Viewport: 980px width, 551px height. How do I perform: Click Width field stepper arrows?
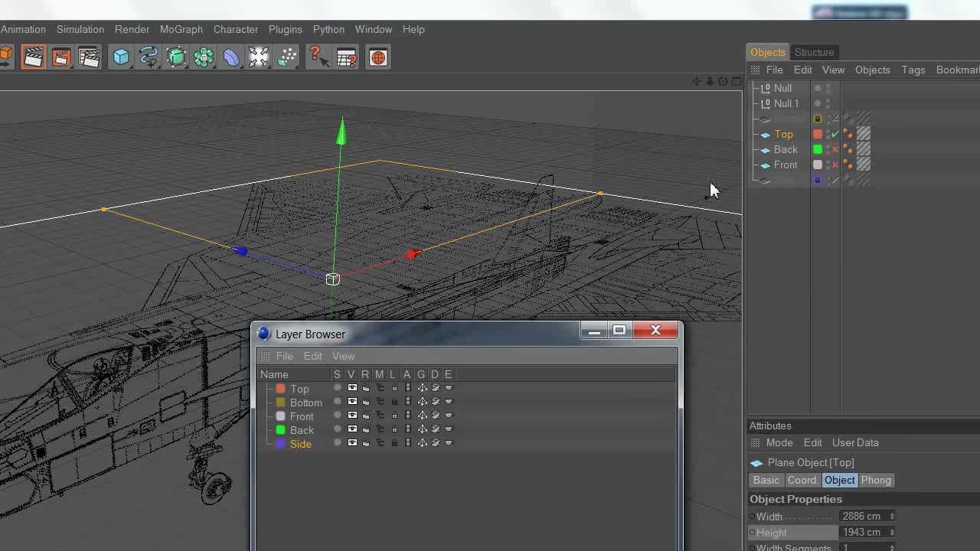coord(892,517)
